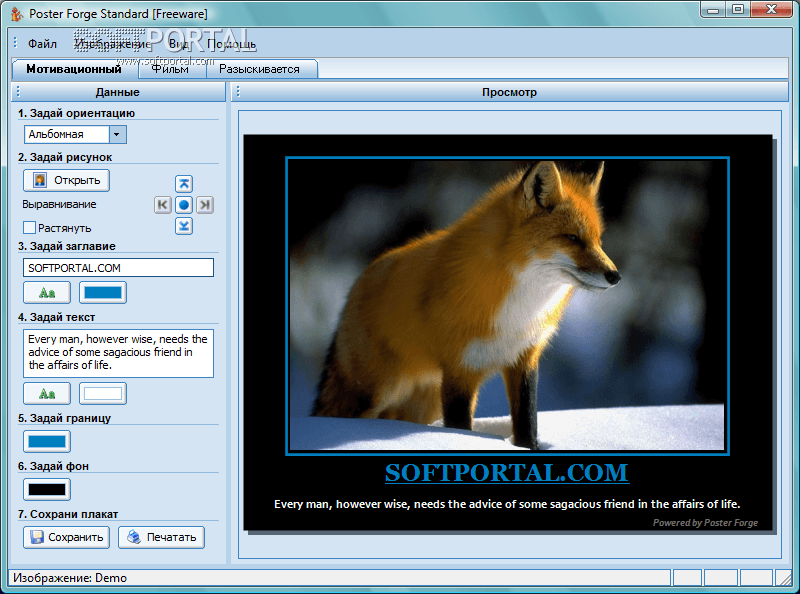Open the Изображение menu
800x594 pixels.
click(x=112, y=44)
